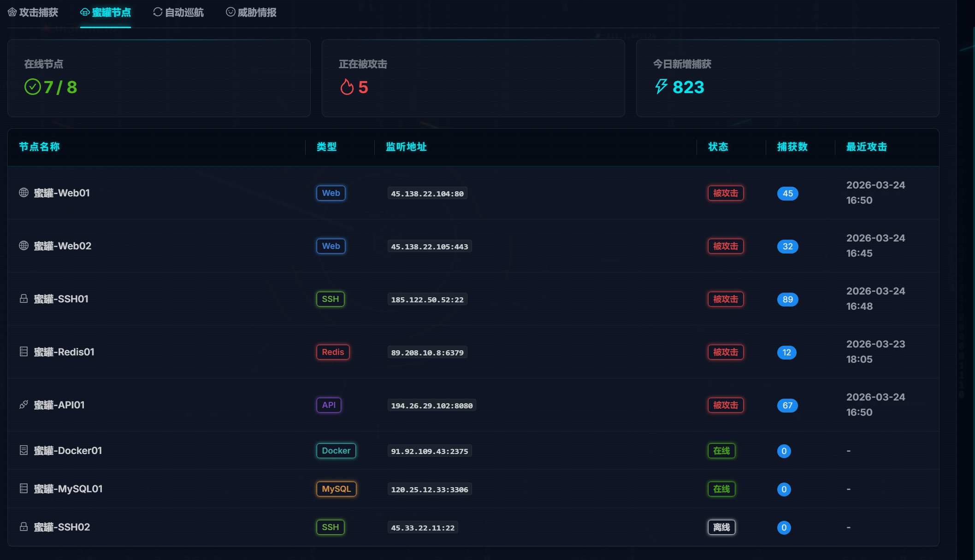Click the 离线 status badge for 蜜罐-SSH02
The image size is (975, 560).
click(721, 527)
